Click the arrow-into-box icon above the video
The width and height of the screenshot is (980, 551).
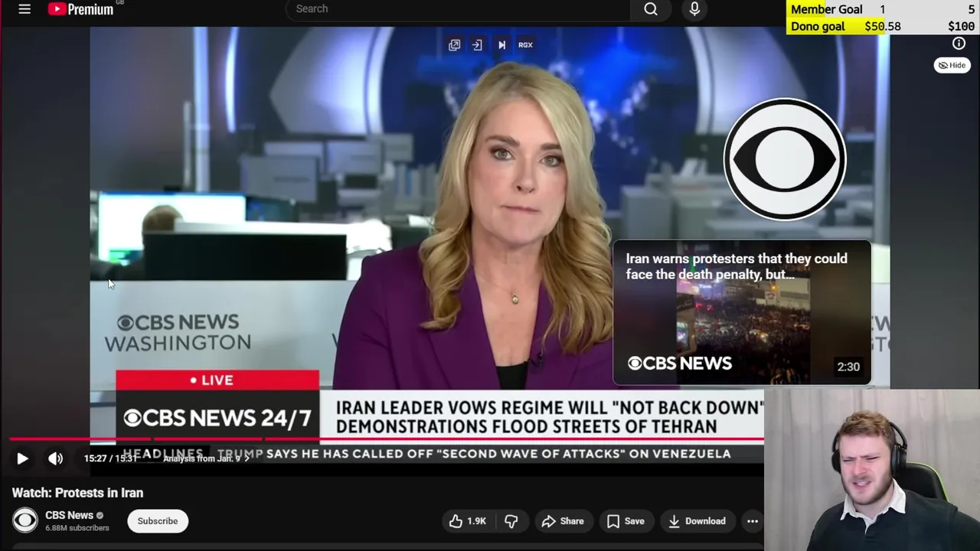tap(477, 45)
